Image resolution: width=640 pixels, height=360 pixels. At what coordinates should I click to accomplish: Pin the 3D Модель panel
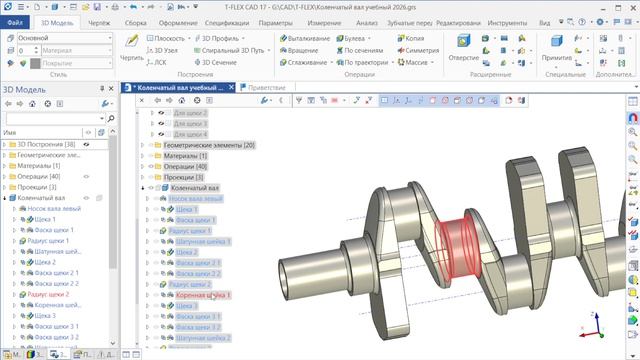click(102, 89)
